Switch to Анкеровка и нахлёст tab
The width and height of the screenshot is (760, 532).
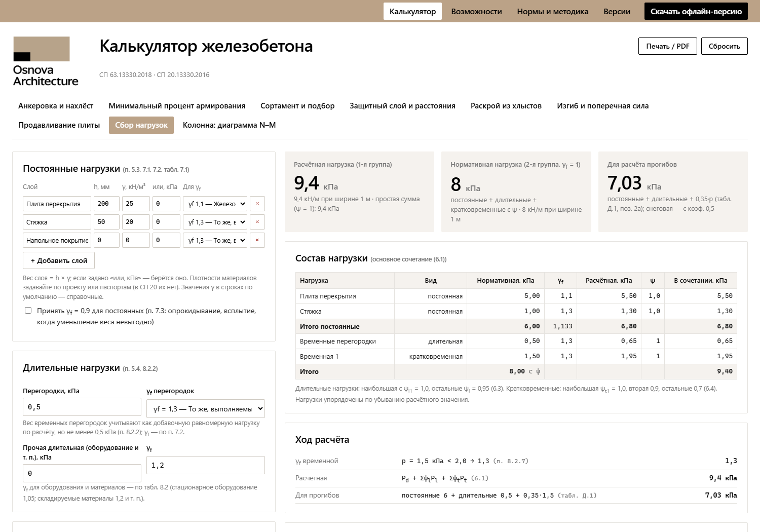click(x=56, y=106)
